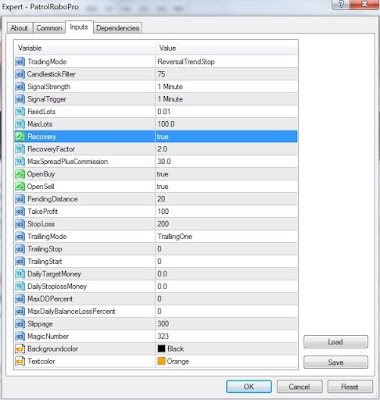Screen dimensions: 380x400
Task: Toggle the Recovery true value
Action: (226, 137)
